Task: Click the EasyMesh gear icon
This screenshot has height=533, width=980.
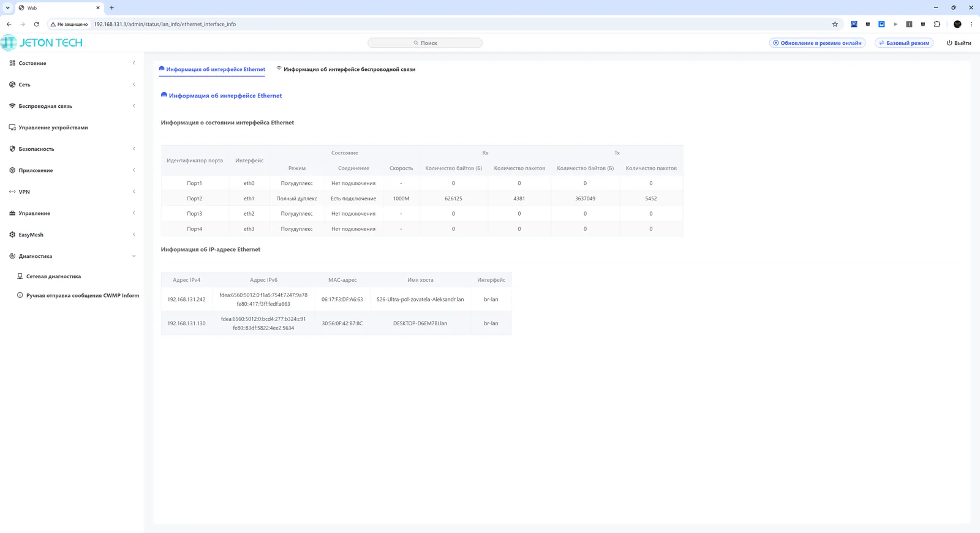Action: tap(12, 235)
